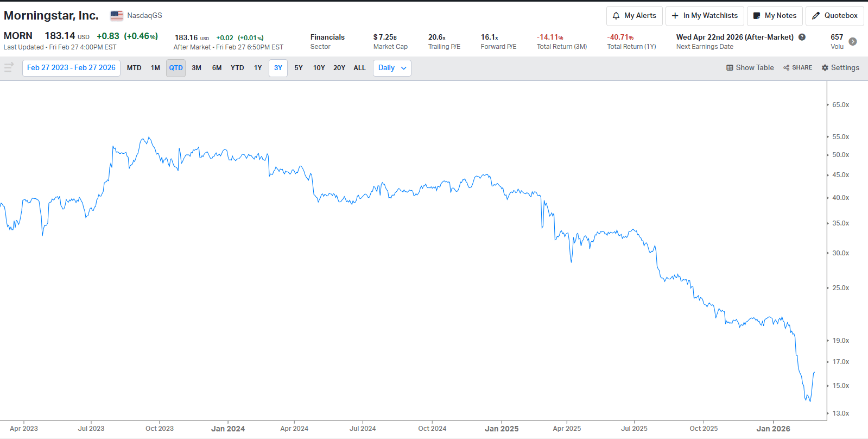Click the US flag icon
The height and width of the screenshot is (439, 868).
pyautogui.click(x=117, y=16)
